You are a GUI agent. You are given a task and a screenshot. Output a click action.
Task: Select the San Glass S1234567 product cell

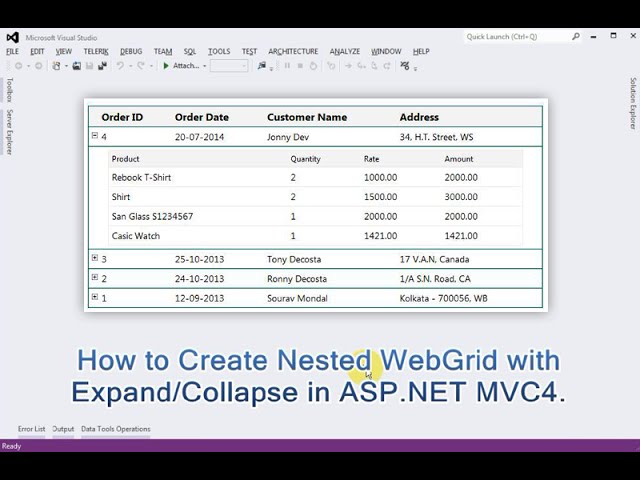152,216
